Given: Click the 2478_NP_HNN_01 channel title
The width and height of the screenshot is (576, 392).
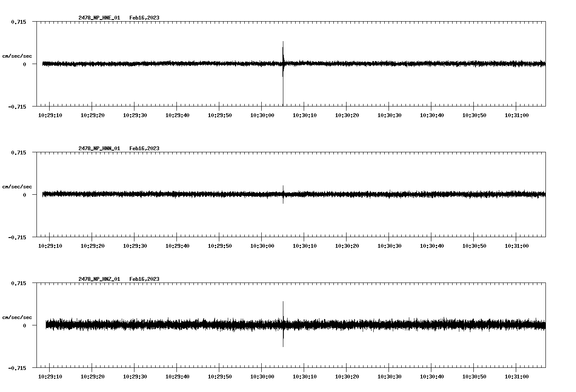Looking at the screenshot, I should pyautogui.click(x=99, y=148).
